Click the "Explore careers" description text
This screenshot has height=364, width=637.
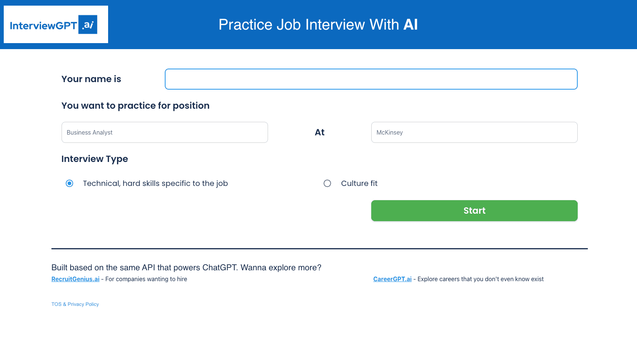pyautogui.click(x=479, y=279)
